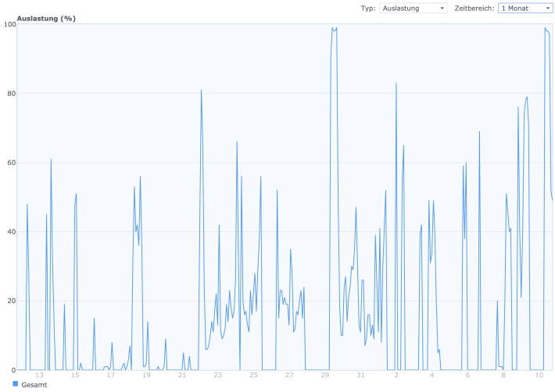Open the Zeitbereich dropdown showing 1 Monat

tap(525, 8)
